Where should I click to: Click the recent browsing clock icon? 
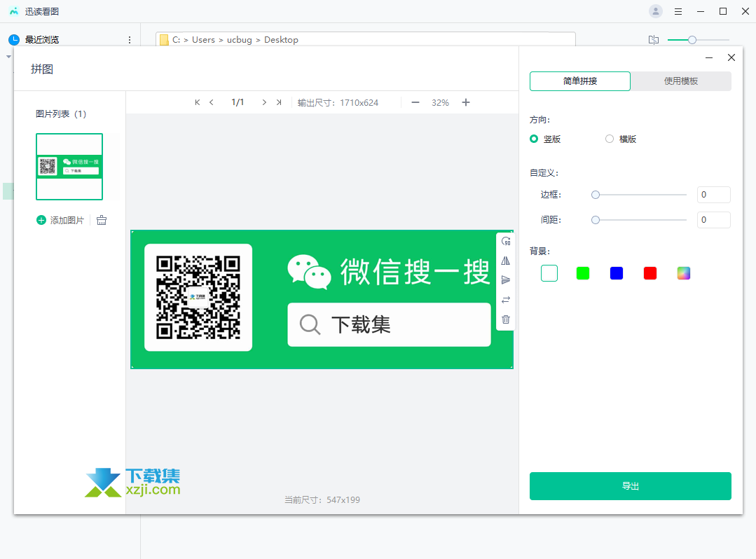click(14, 39)
